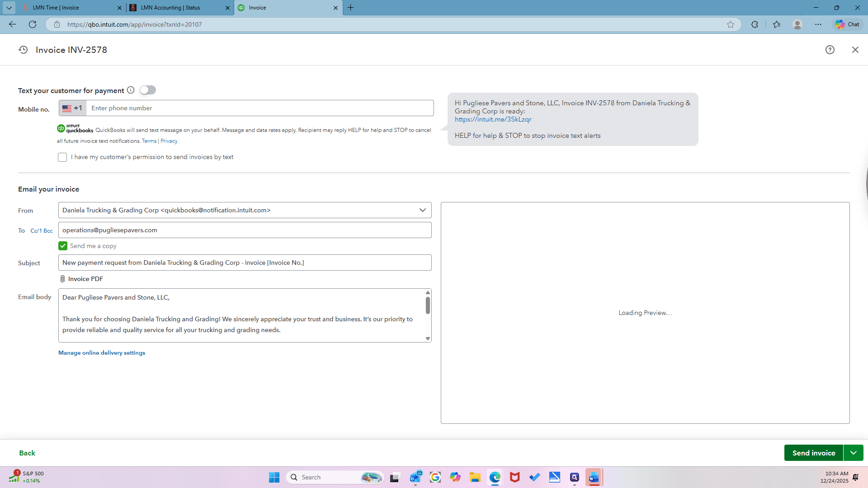This screenshot has width=868, height=488.
Task: Click the email body scrollbar thumb
Action: click(x=428, y=305)
